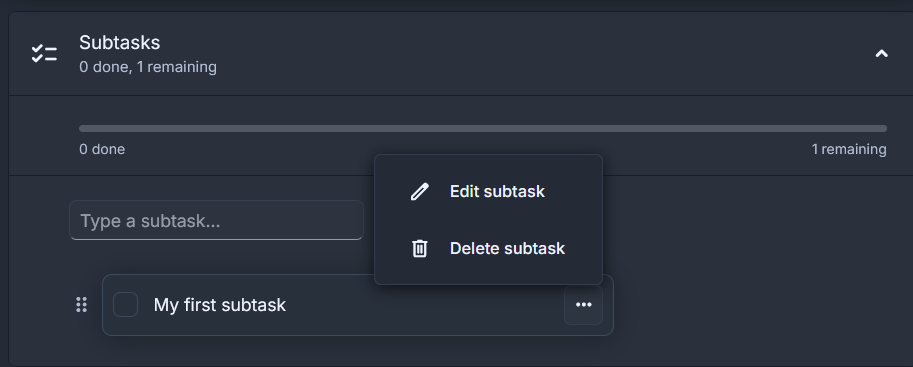Click the trash can icon in menu
The width and height of the screenshot is (913, 367).
point(420,248)
